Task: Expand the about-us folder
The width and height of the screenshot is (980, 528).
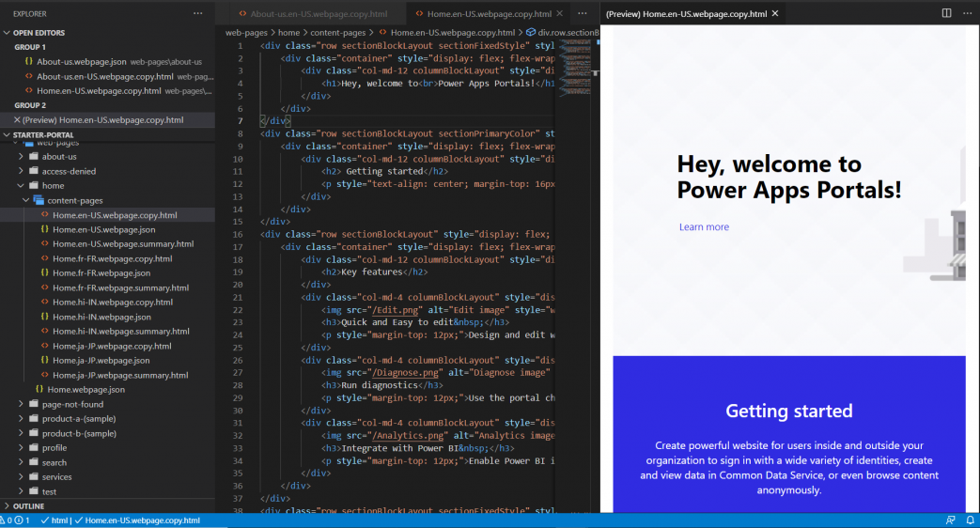Action: point(21,156)
